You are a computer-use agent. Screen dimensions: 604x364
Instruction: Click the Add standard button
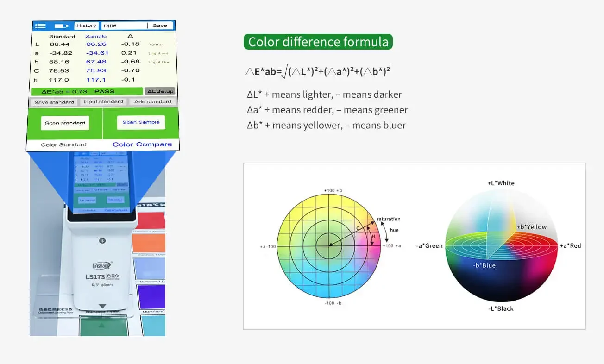(x=152, y=102)
